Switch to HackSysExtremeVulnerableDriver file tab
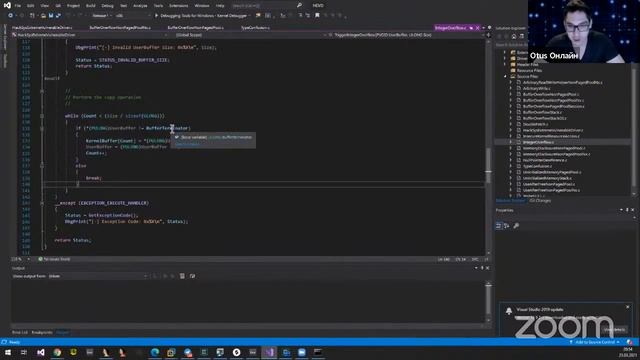The width and height of the screenshot is (640, 360). (42, 28)
